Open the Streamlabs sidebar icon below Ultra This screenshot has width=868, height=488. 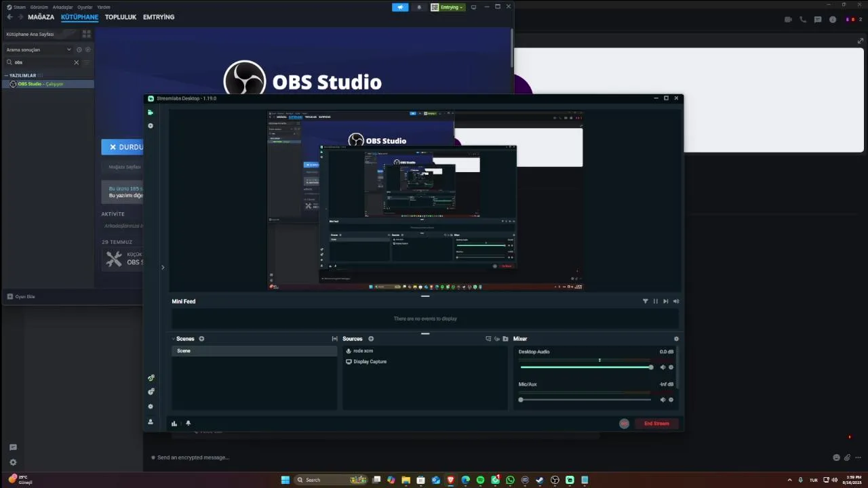151,392
